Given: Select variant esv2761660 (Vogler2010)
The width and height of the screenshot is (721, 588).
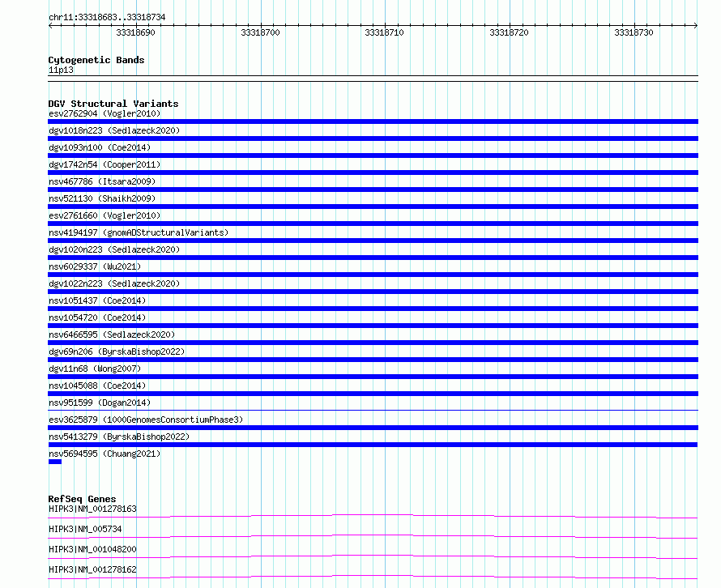Looking at the screenshot, I should [x=105, y=215].
